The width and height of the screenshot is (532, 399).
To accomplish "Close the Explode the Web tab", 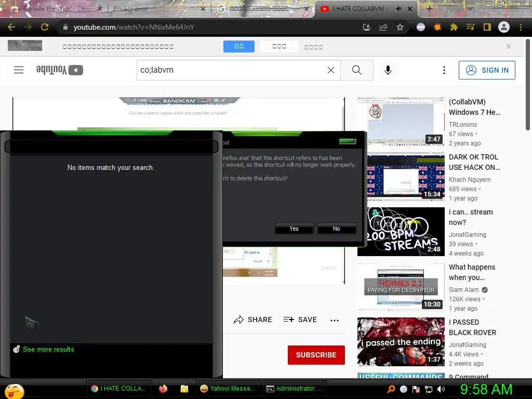I will (x=100, y=9).
